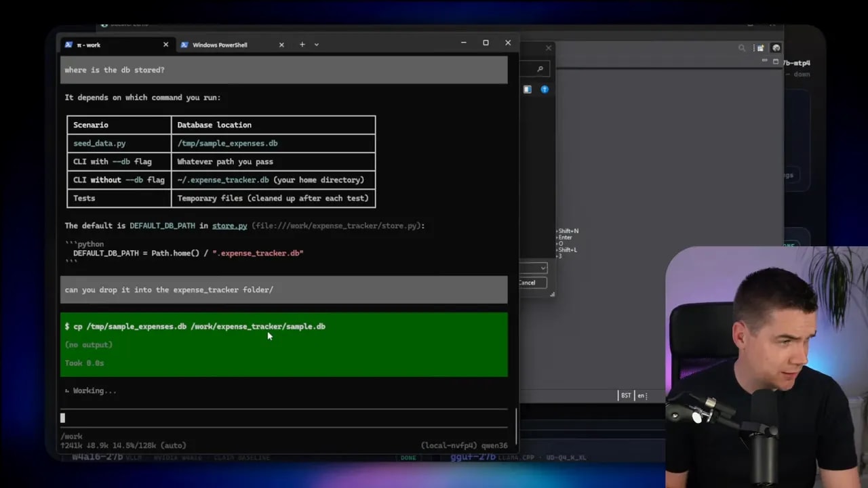Click PowerShell icon on 'π - work' tab

tap(68, 45)
